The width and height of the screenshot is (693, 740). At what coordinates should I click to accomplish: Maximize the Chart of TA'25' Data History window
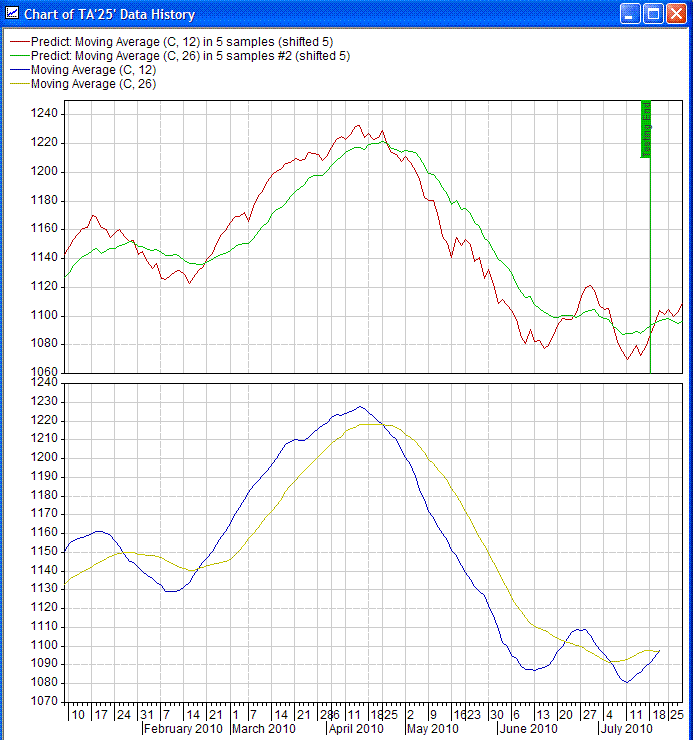653,14
